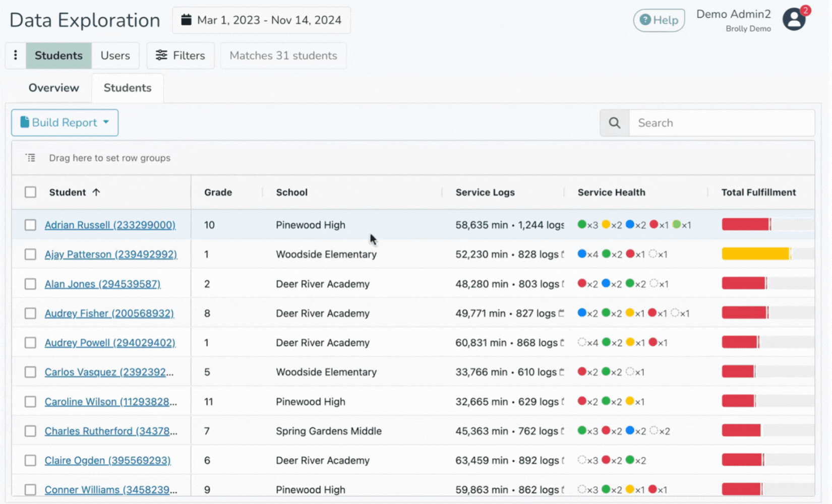Click the calendar icon in date range
Image resolution: width=832 pixels, height=504 pixels.
point(186,20)
